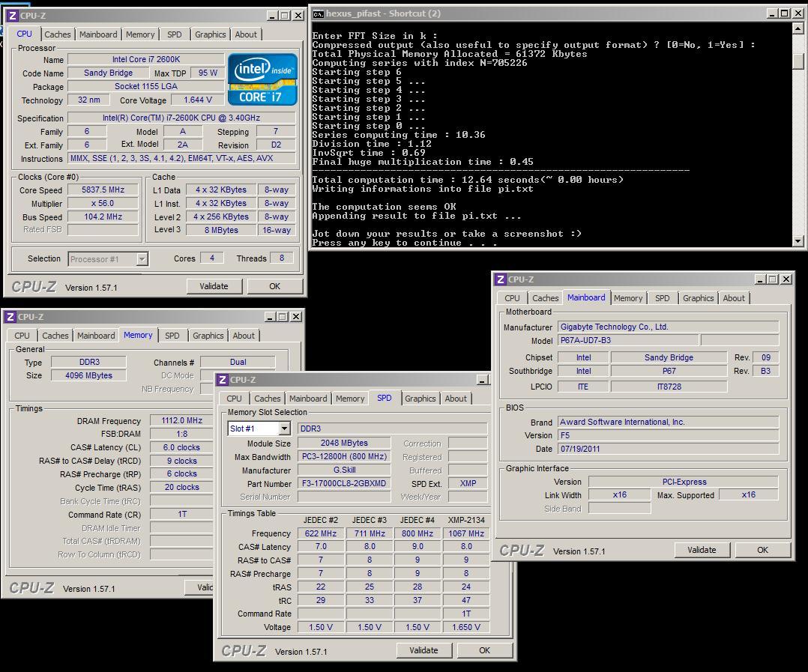Minimize the SPD CPU-Z window
808x672 pixels.
(483, 380)
